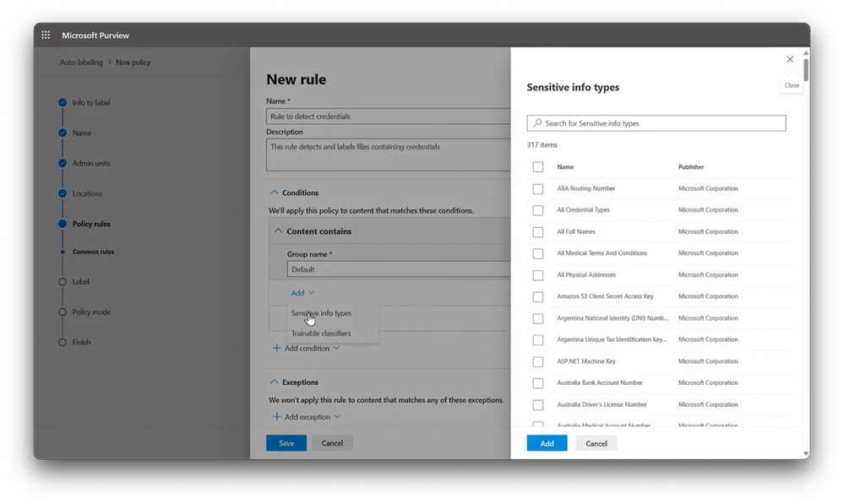
Task: Check All Medical Terms And Conditions checkbox
Action: (x=537, y=253)
